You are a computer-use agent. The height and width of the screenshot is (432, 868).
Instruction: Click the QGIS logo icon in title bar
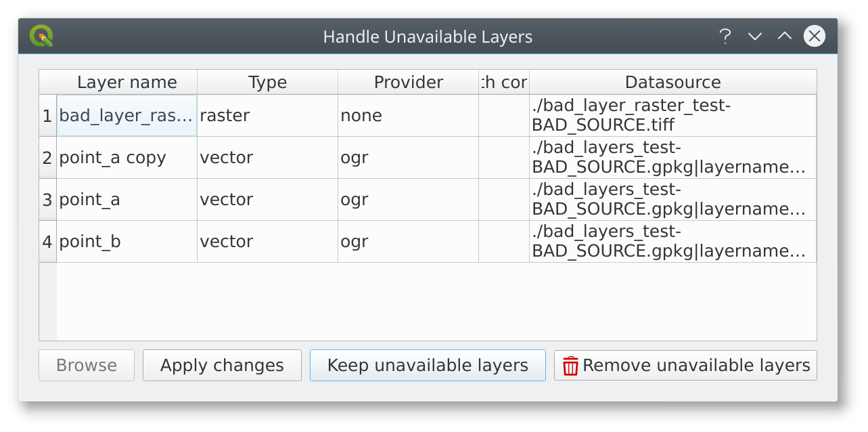(x=41, y=36)
